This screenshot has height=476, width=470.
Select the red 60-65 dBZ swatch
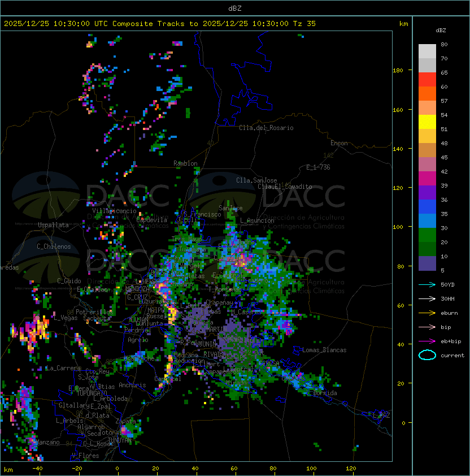coord(427,80)
